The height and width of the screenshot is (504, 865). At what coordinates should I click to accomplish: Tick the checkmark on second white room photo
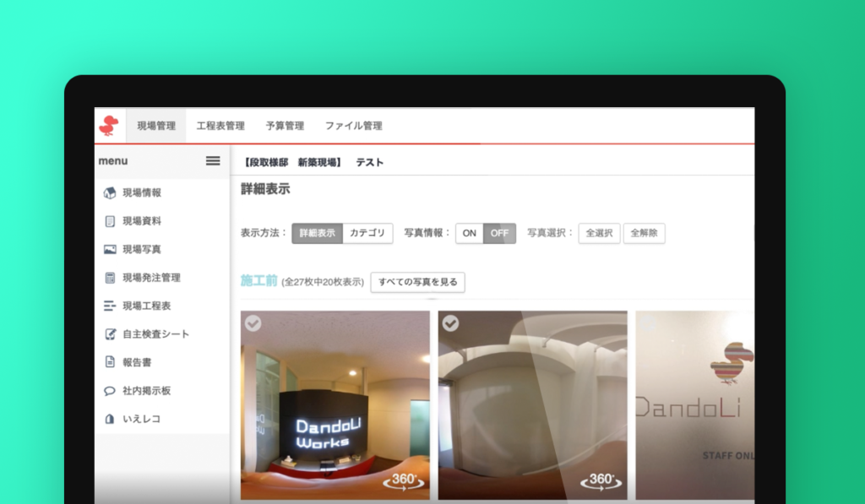(x=451, y=323)
